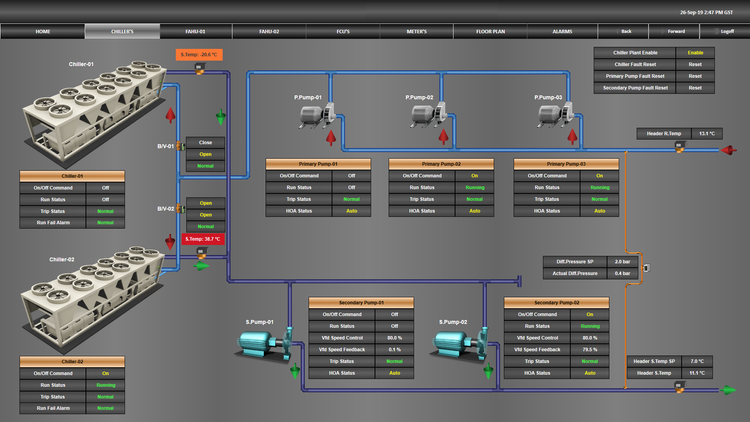This screenshot has width=750, height=422.
Task: Click the P.Pump-01 pump graphic
Action: [317, 115]
